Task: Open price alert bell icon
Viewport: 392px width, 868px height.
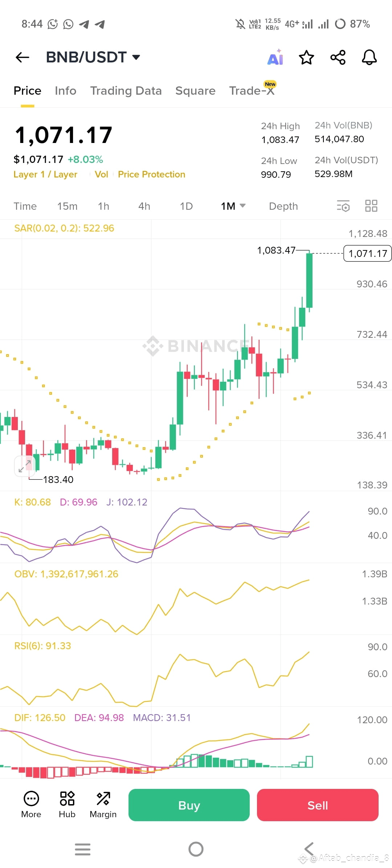Action: point(369,57)
